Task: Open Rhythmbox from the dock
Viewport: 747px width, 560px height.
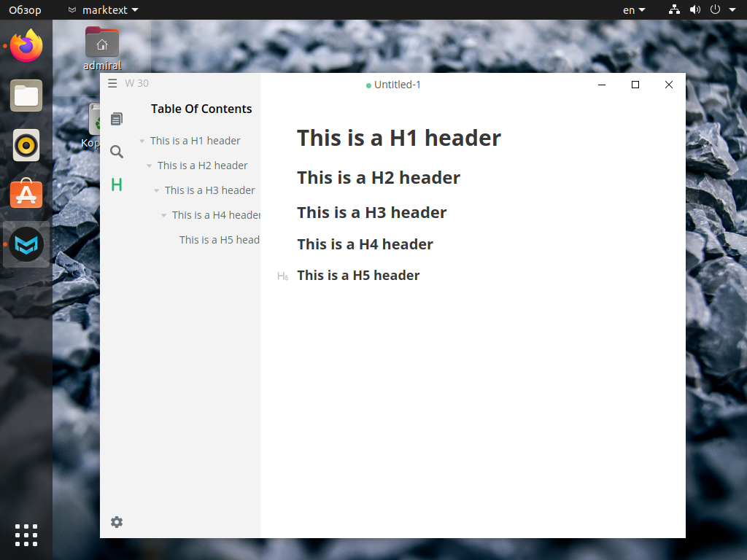Action: [26, 145]
